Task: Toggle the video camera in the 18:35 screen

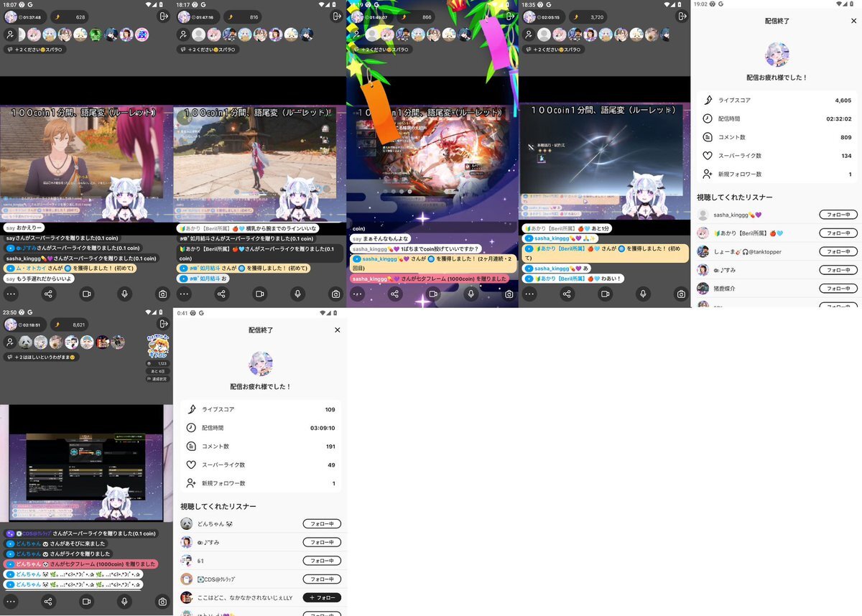Action: [606, 294]
